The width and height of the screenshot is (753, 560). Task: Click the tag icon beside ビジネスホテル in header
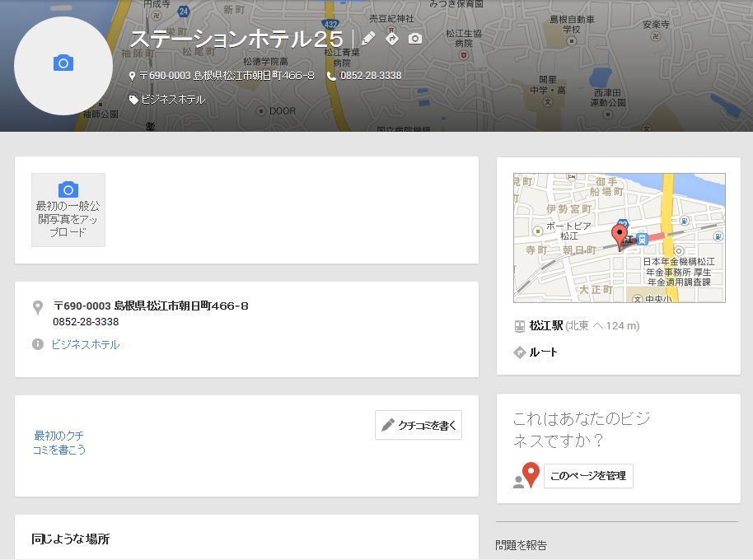pyautogui.click(x=133, y=100)
